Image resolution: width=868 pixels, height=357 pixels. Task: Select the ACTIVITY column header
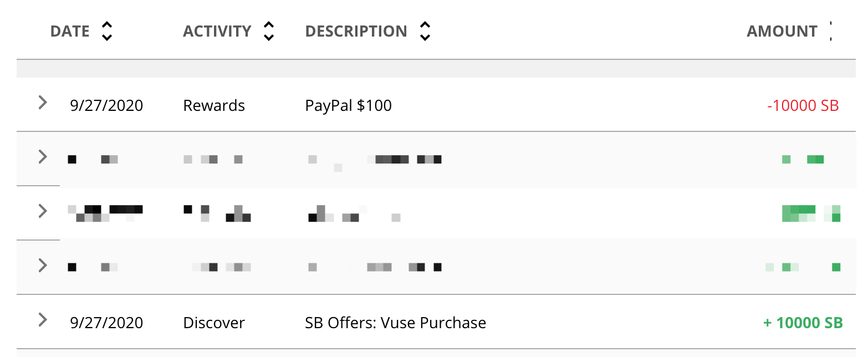pyautogui.click(x=217, y=31)
